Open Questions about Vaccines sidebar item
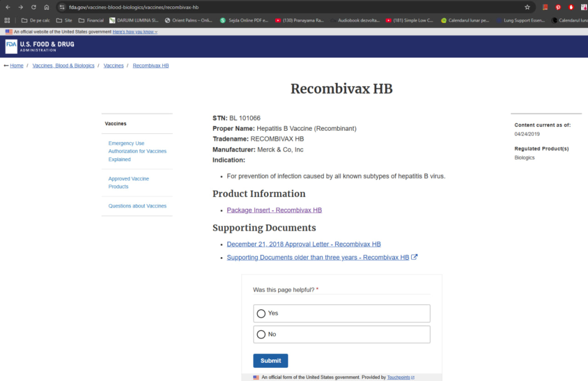Viewport: 588px width, 381px height. (137, 206)
